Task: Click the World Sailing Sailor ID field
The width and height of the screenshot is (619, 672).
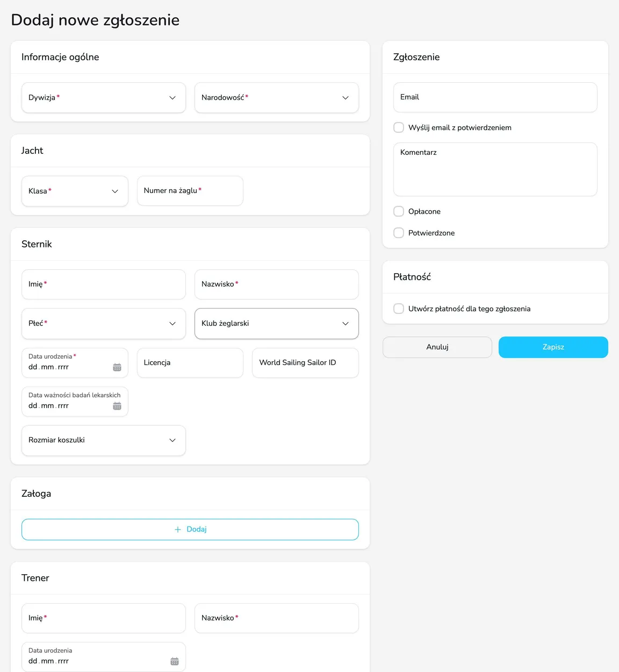Action: pos(305,363)
